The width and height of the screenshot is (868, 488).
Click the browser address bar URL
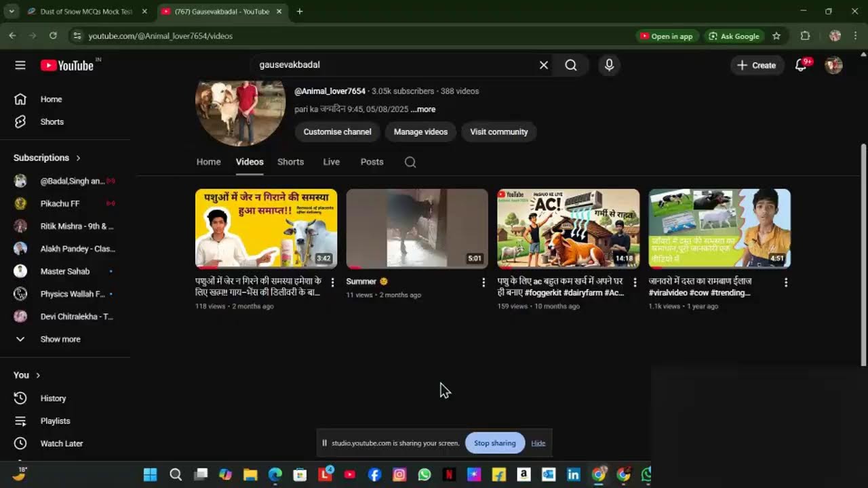pyautogui.click(x=161, y=36)
